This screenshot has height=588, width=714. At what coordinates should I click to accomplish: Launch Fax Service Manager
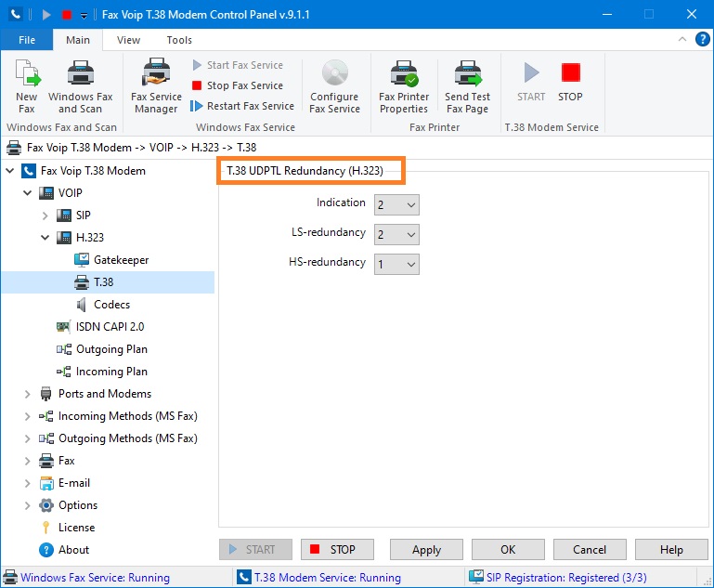(156, 86)
